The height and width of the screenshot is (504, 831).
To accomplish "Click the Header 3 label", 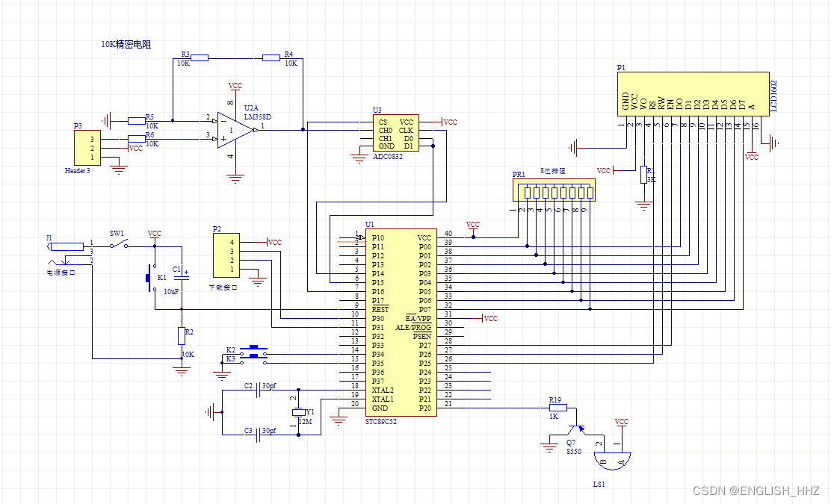I will 78,170.
